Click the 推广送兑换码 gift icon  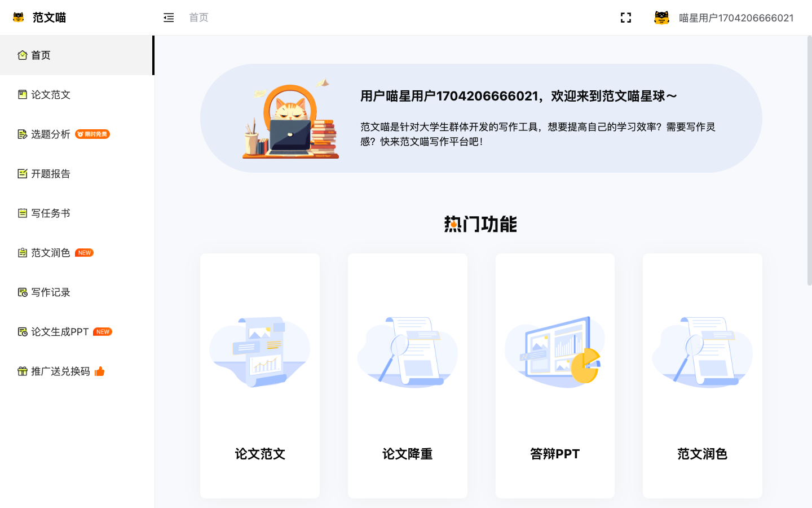click(x=21, y=371)
